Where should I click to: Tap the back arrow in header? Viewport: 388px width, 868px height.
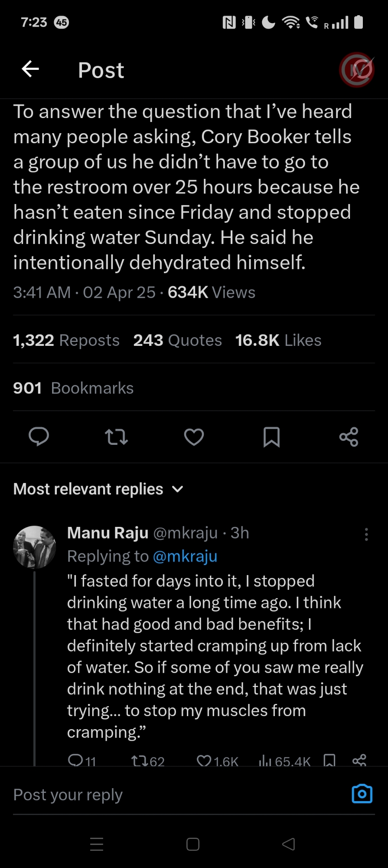point(30,69)
